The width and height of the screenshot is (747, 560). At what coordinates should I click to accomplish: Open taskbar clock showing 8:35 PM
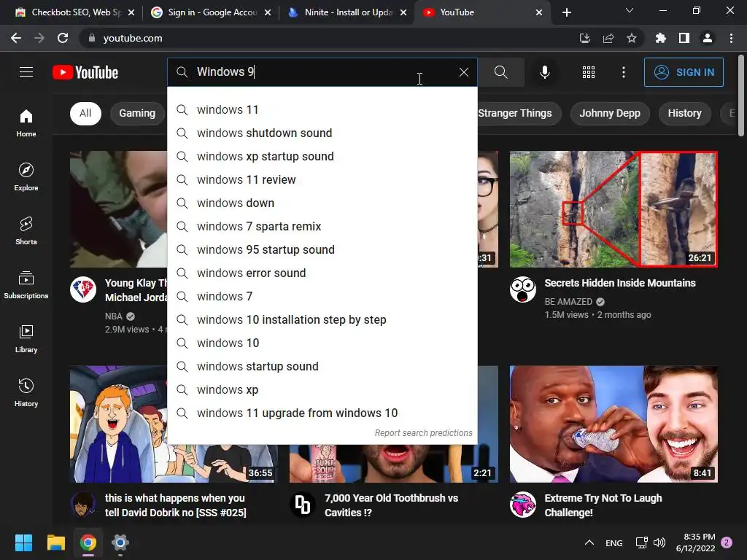(695, 542)
